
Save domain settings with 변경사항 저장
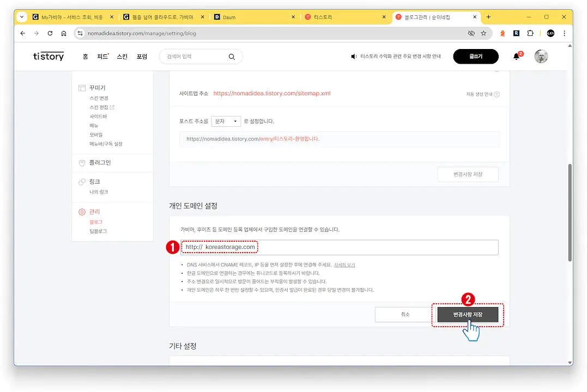[468, 315]
